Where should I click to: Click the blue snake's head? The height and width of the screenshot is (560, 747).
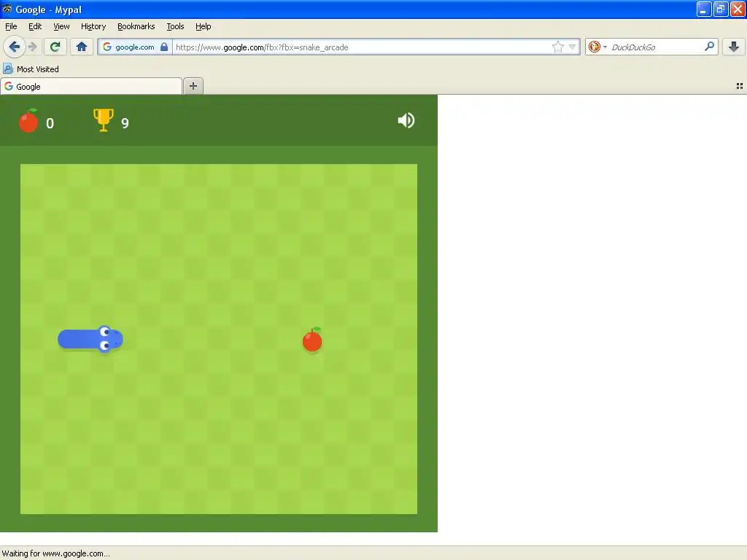[109, 339]
